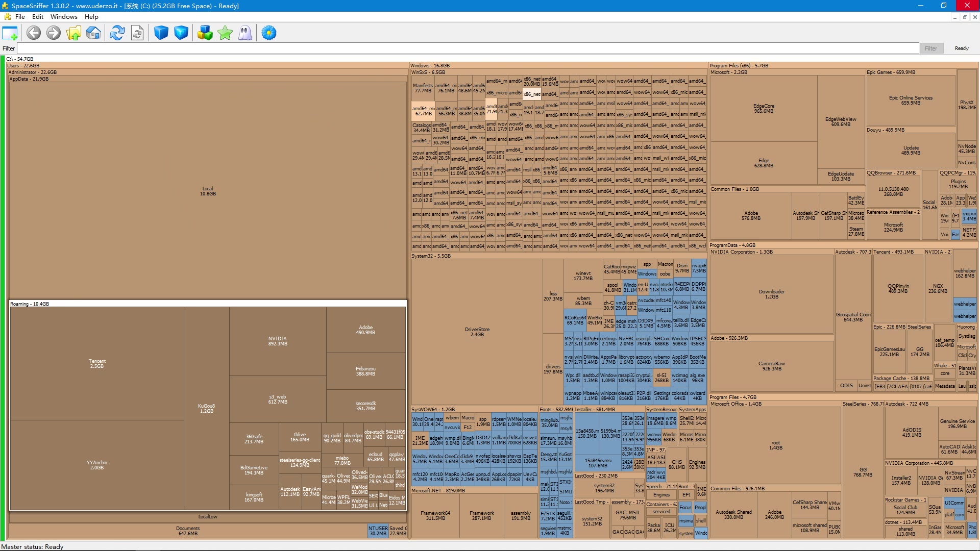This screenshot has height=551, width=980.
Task: Select the tblive 165.0MB block
Action: tap(300, 437)
